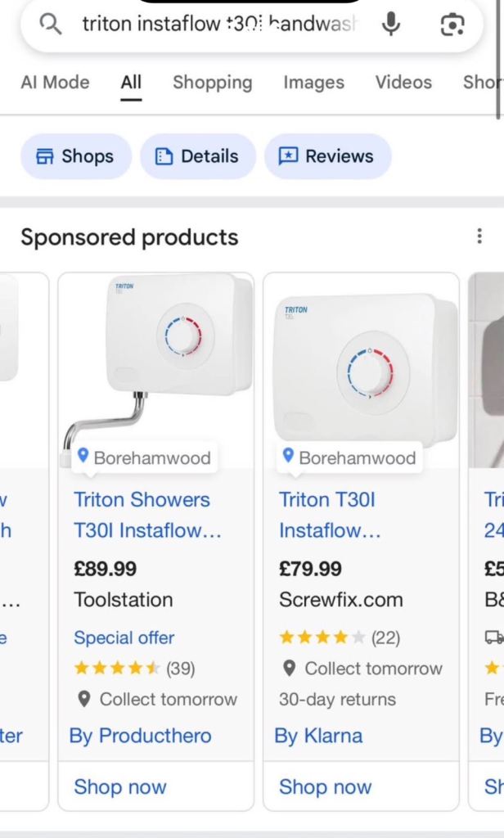Viewport: 504px width, 838px height.
Task: Switch to the AI Mode tab
Action: click(55, 83)
